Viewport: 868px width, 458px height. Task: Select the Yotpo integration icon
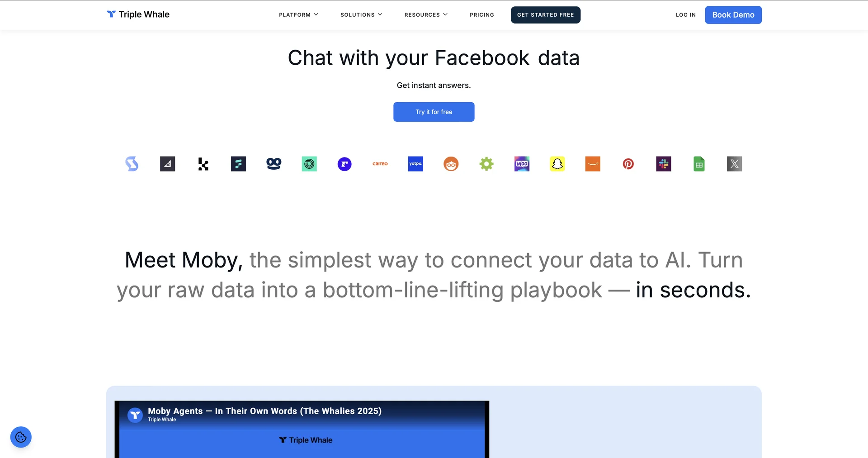(x=415, y=164)
